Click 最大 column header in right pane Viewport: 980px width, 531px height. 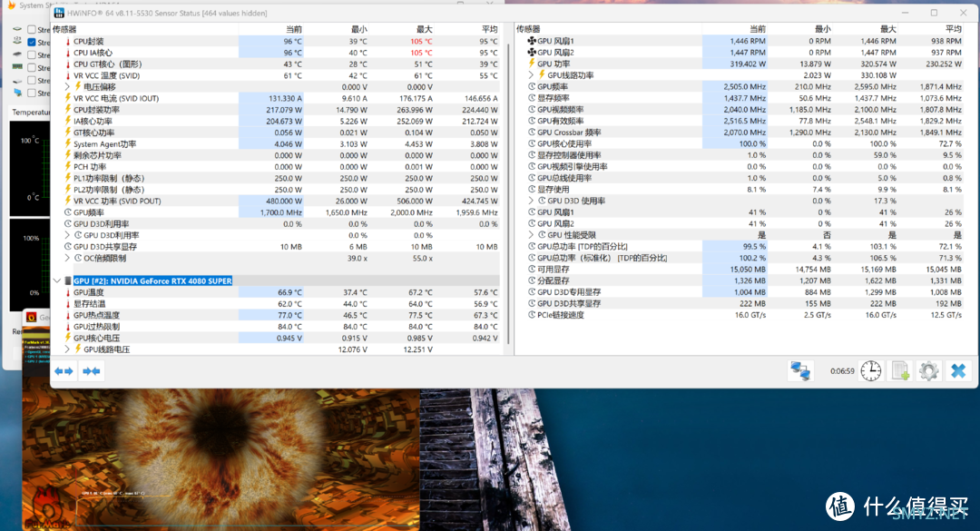[887, 29]
